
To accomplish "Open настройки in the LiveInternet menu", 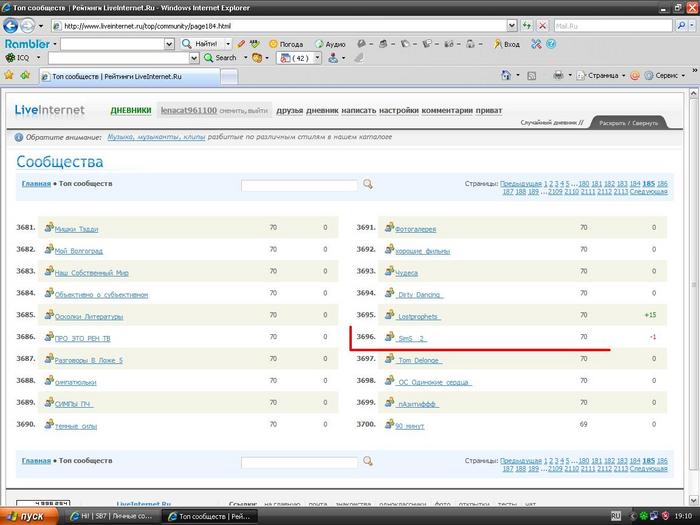I will (x=399, y=110).
